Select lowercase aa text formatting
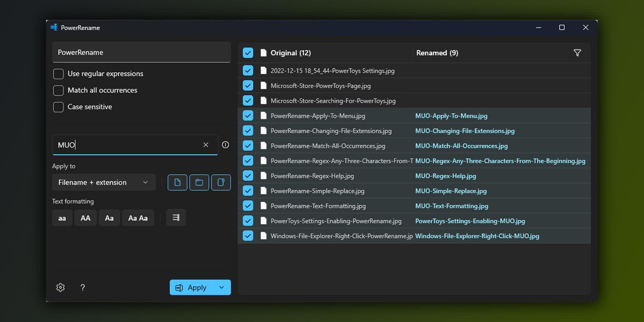Viewport: 644px width, 322px height. [62, 218]
